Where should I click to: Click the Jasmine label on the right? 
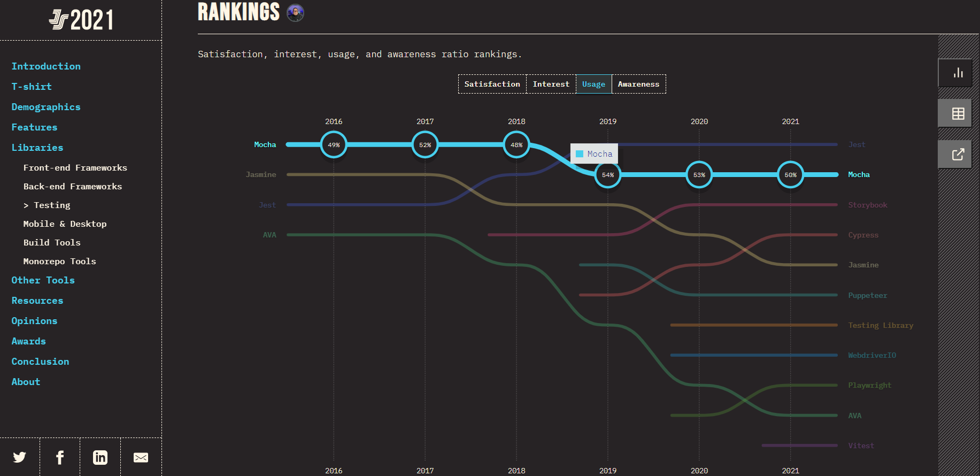[x=863, y=265]
